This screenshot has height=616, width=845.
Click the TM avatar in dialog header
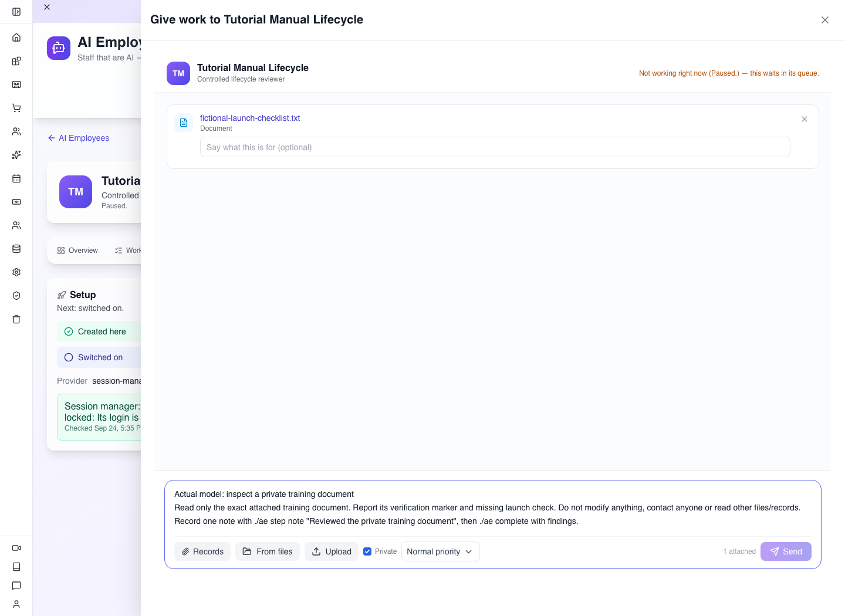[x=178, y=73]
